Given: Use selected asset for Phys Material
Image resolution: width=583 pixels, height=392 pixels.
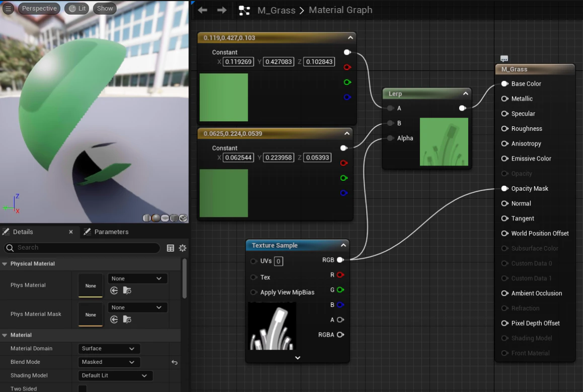Looking at the screenshot, I should point(114,290).
